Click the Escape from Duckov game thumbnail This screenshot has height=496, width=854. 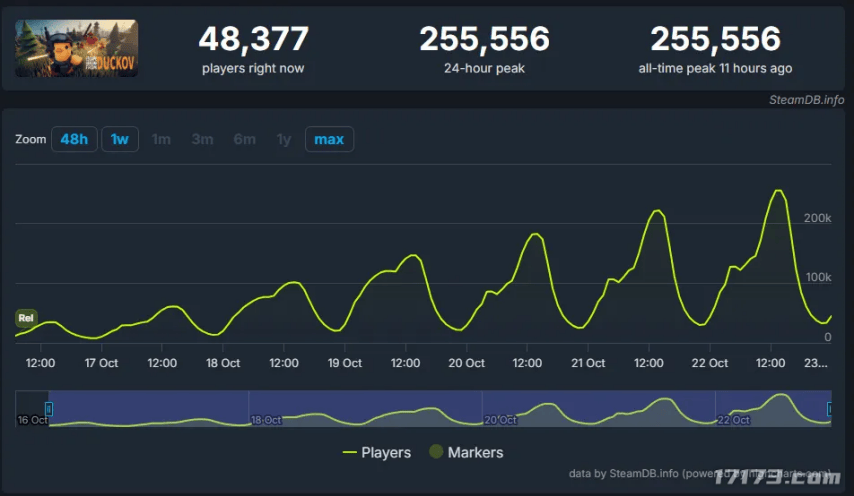tap(77, 48)
